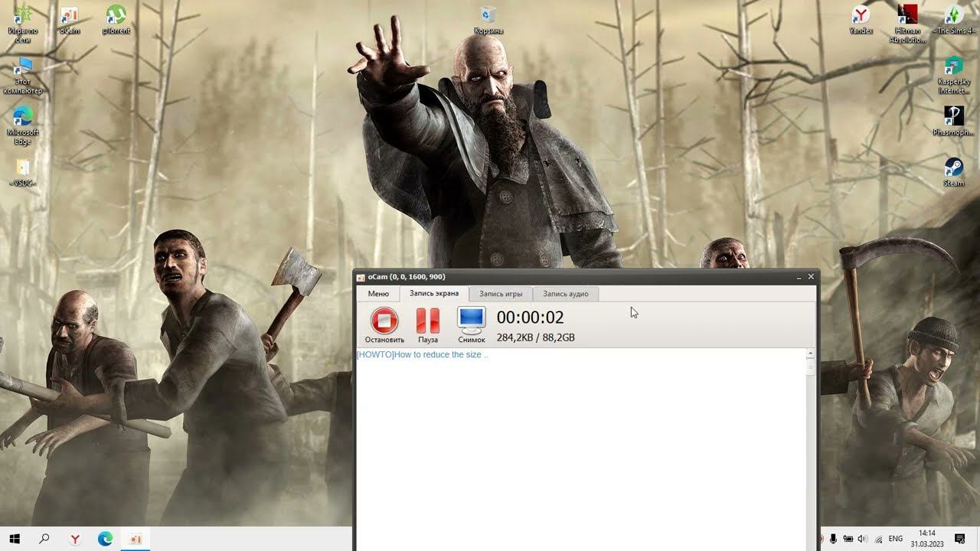Click the recording timer 00:00:02
This screenshot has height=551, width=980.
click(x=530, y=318)
